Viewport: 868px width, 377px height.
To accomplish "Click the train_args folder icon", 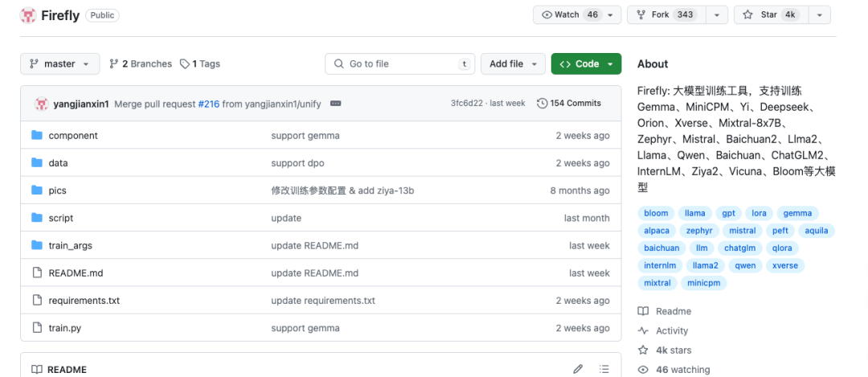I will tap(37, 245).
